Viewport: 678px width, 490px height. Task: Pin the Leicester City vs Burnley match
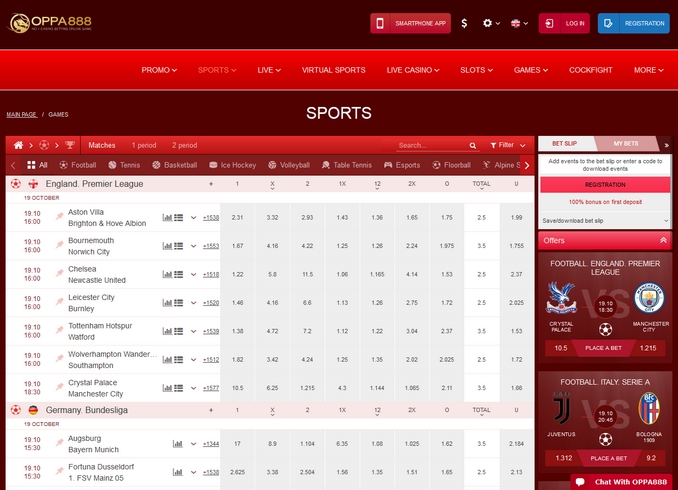(59, 302)
